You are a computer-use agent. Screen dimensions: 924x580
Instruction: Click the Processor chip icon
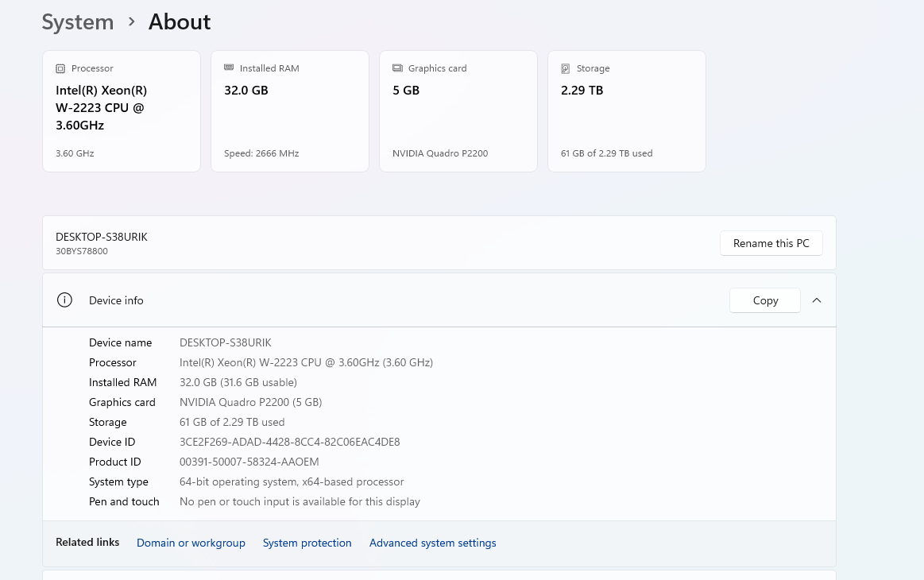pyautogui.click(x=60, y=68)
